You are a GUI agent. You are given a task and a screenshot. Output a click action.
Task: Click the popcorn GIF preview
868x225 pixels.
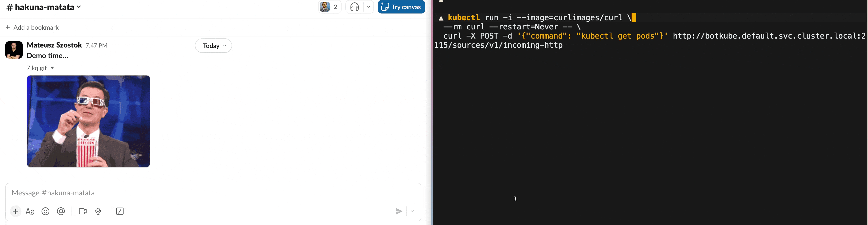88,121
